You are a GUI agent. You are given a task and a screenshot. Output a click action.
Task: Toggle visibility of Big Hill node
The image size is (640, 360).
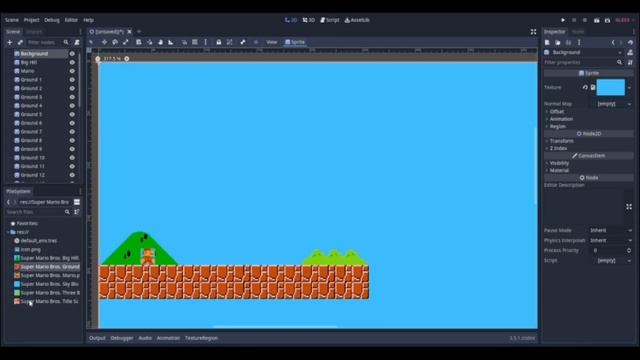(72, 62)
